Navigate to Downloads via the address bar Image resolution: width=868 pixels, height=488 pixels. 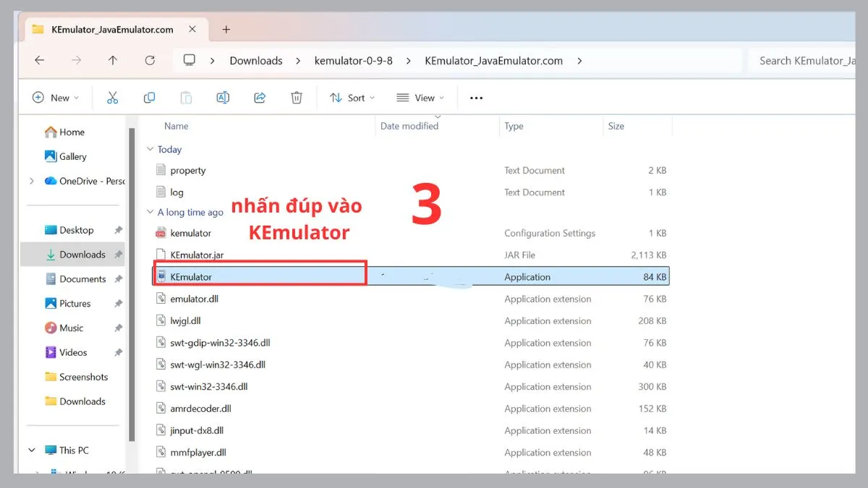pyautogui.click(x=255, y=61)
